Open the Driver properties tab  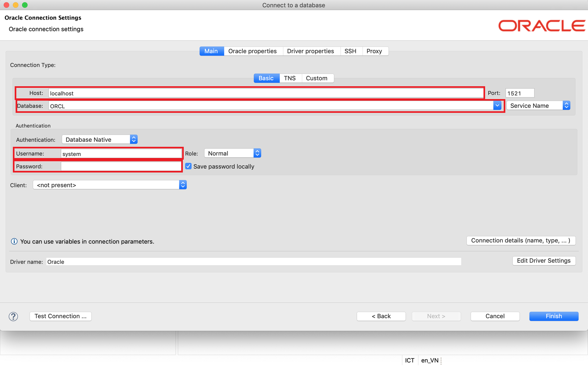point(310,51)
